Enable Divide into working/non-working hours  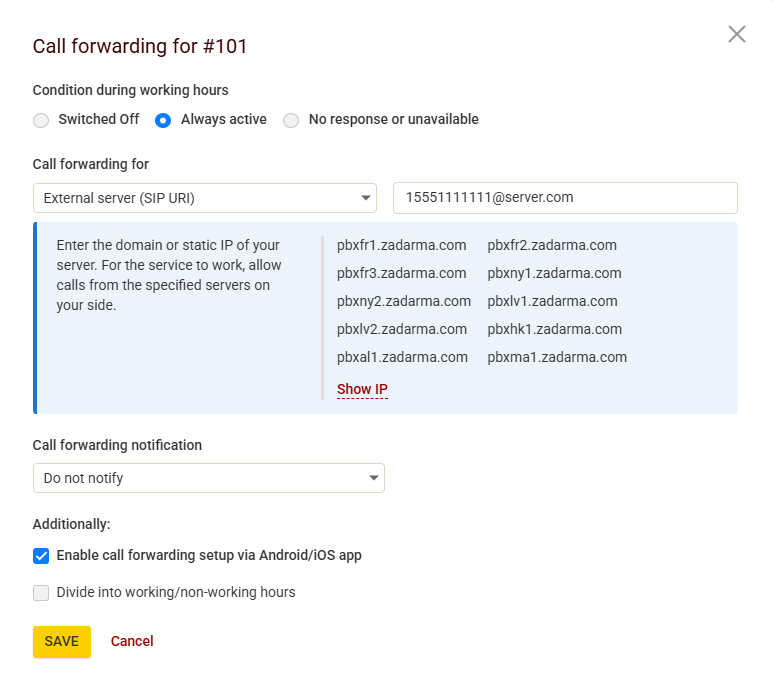(41, 593)
